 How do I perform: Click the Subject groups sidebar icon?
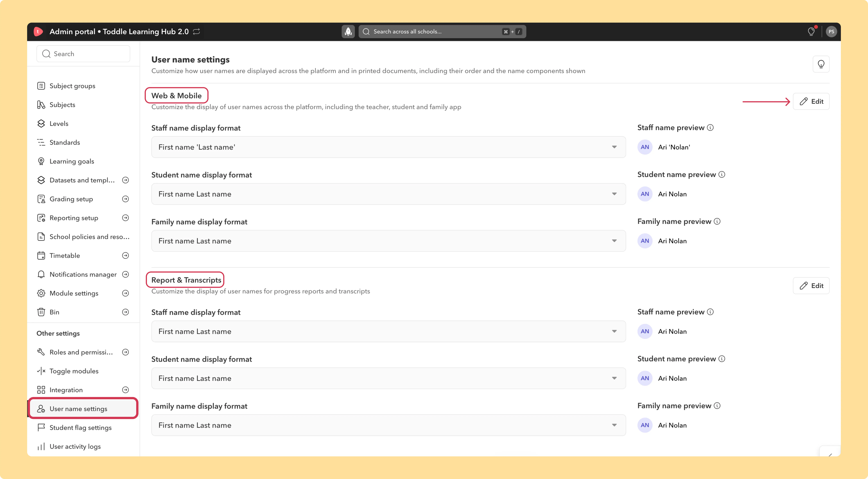(x=41, y=86)
